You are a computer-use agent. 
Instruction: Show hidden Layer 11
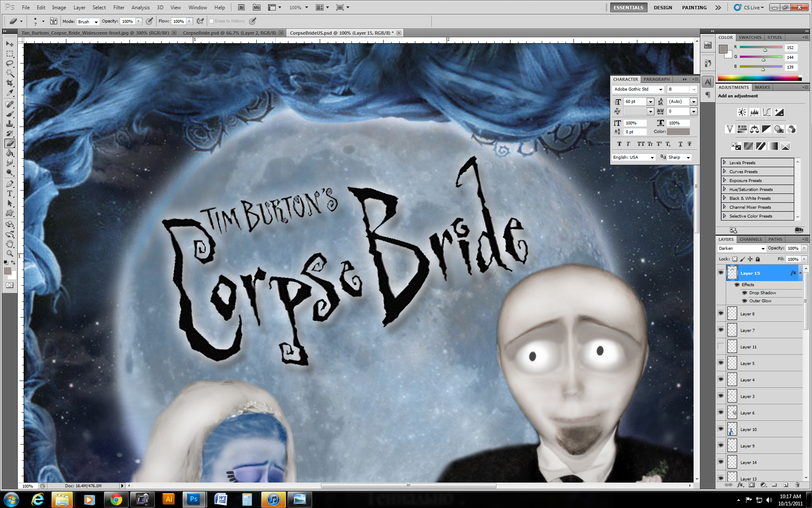tap(721, 346)
